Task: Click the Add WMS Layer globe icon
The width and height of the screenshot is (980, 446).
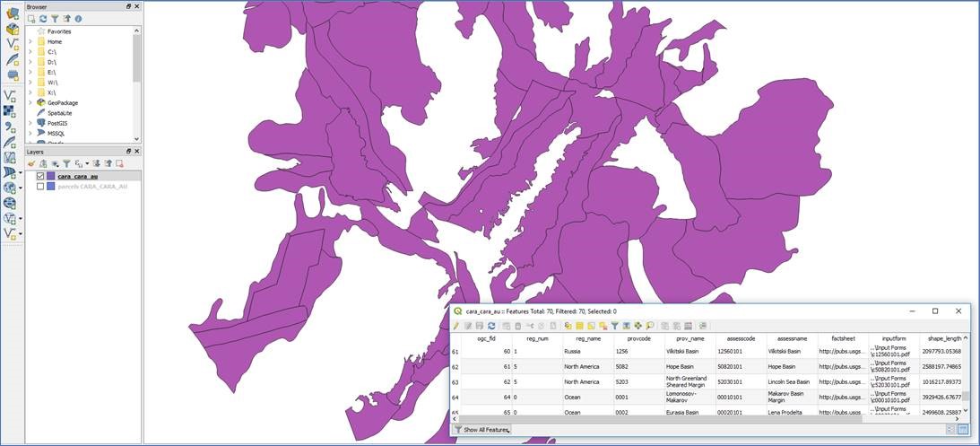Action: pyautogui.click(x=10, y=188)
